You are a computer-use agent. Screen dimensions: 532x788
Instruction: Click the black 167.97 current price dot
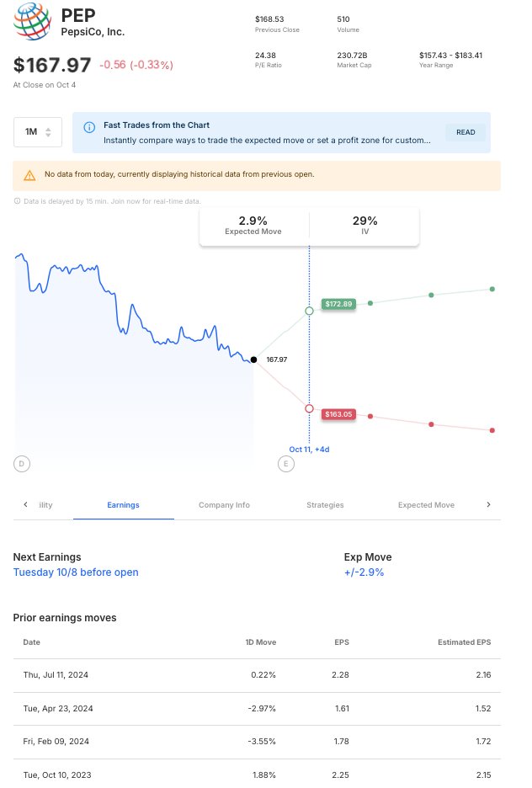tap(253, 359)
